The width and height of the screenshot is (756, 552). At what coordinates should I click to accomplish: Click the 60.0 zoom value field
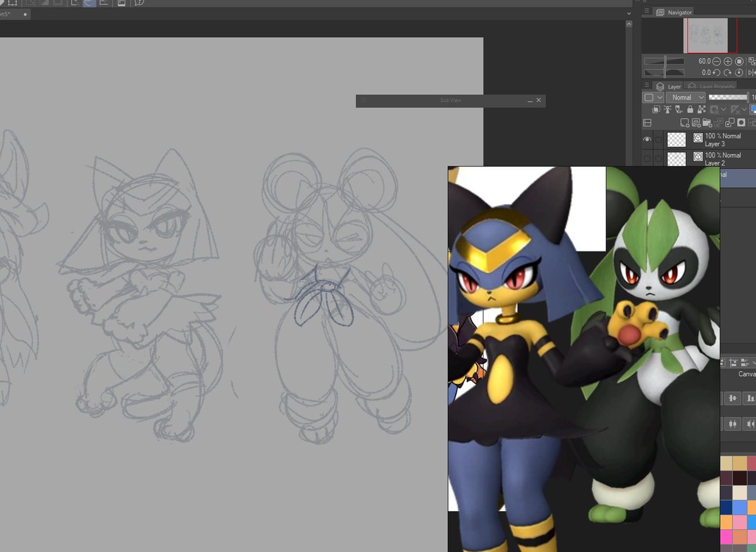[704, 61]
